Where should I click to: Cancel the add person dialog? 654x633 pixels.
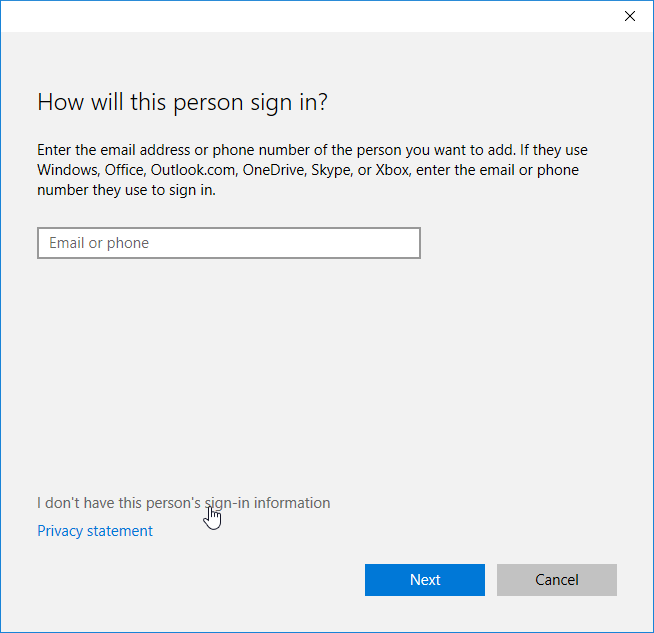pyautogui.click(x=556, y=580)
